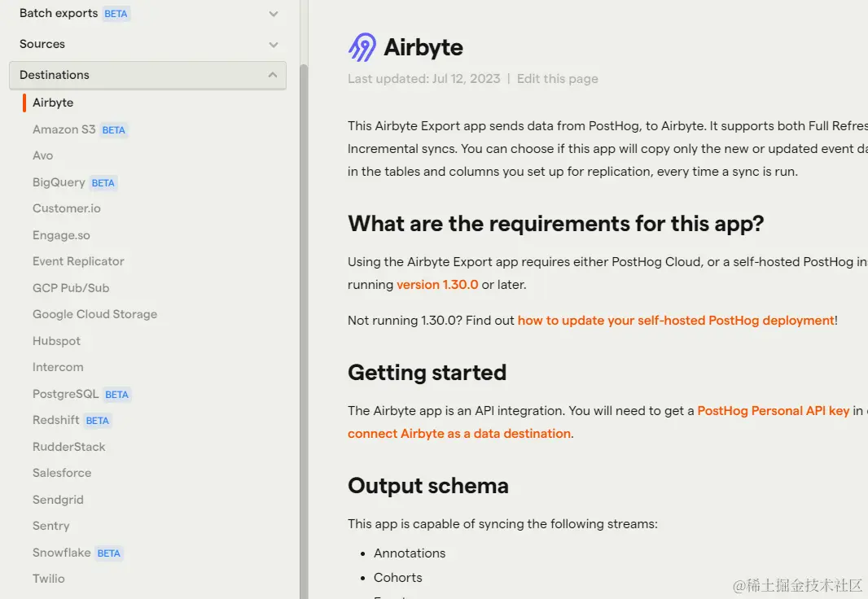Click connect Airbyte as data destination link
This screenshot has height=599, width=868.
pos(458,434)
